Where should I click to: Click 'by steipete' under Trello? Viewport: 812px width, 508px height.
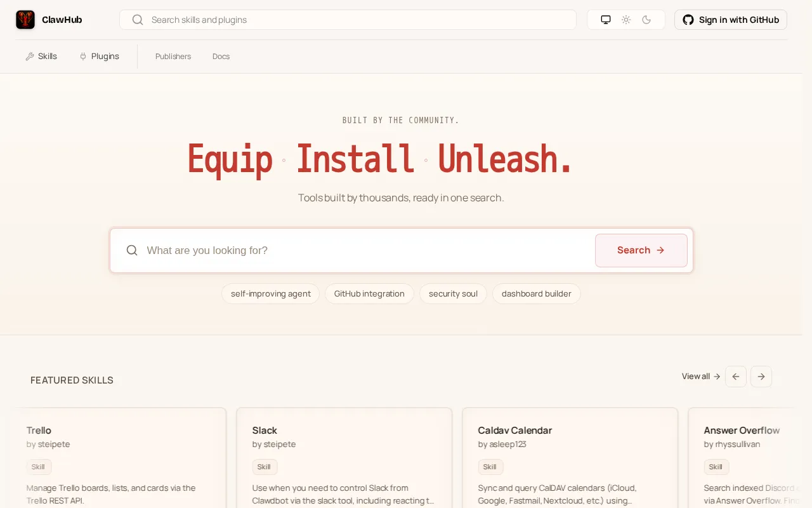click(x=48, y=444)
